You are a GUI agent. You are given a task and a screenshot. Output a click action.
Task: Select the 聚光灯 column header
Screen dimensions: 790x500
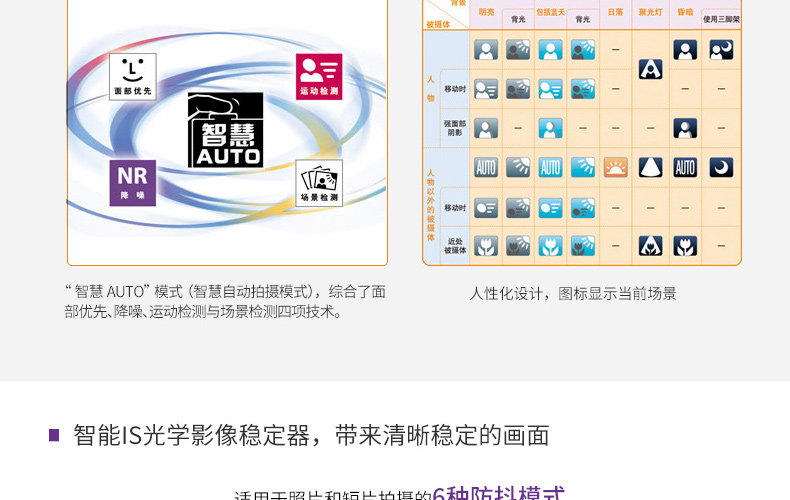pyautogui.click(x=650, y=12)
